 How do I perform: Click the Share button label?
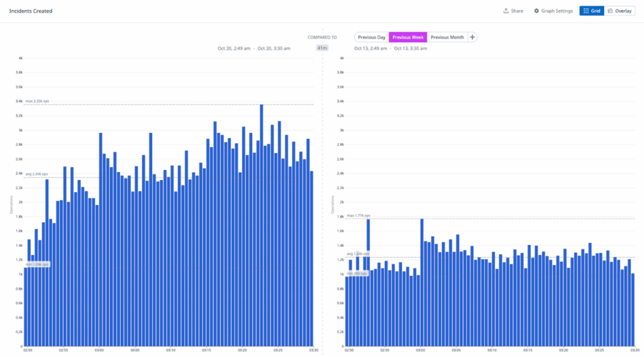(517, 11)
